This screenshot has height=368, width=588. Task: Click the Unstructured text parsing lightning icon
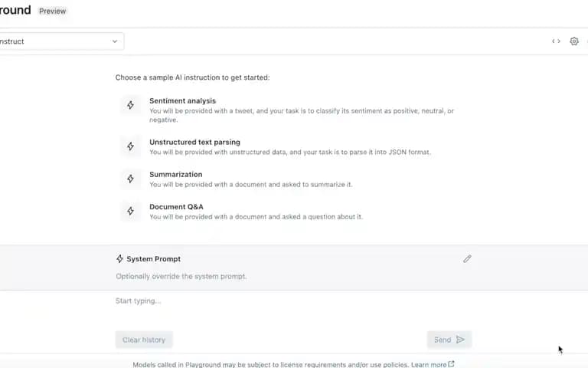[x=130, y=146]
